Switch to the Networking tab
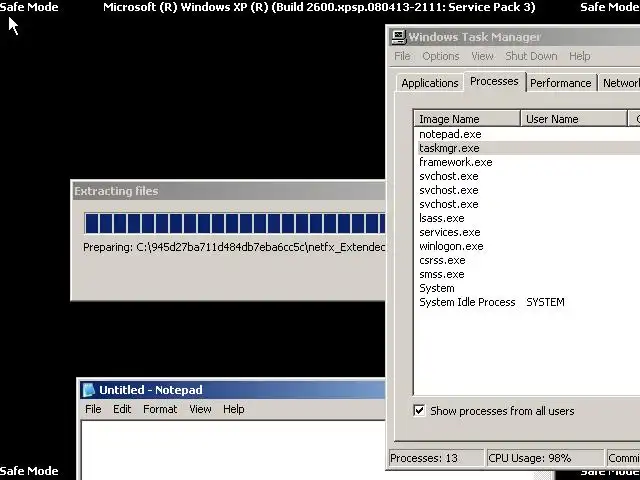Screen dimensions: 640x480 [x=620, y=83]
